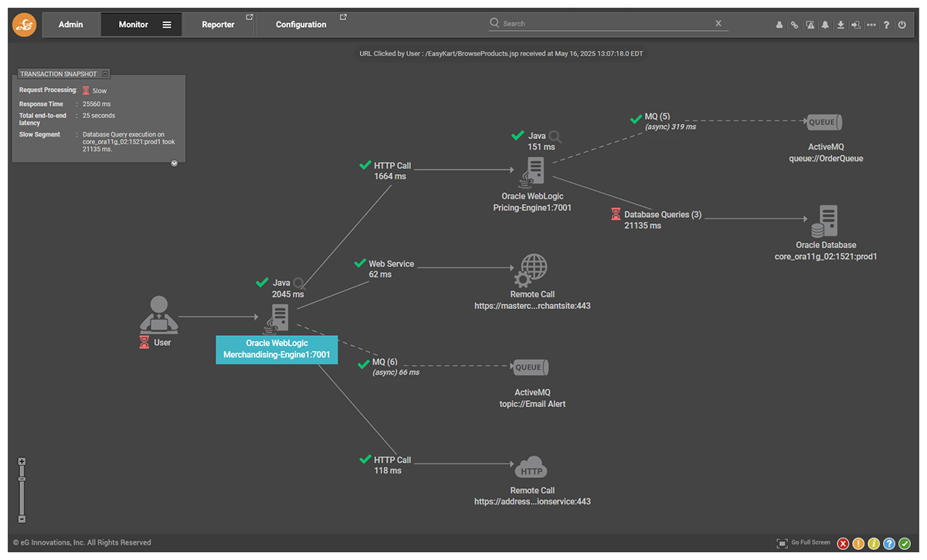Open the alarm warning triangle icon
The image size is (927, 560).
coord(810,25)
